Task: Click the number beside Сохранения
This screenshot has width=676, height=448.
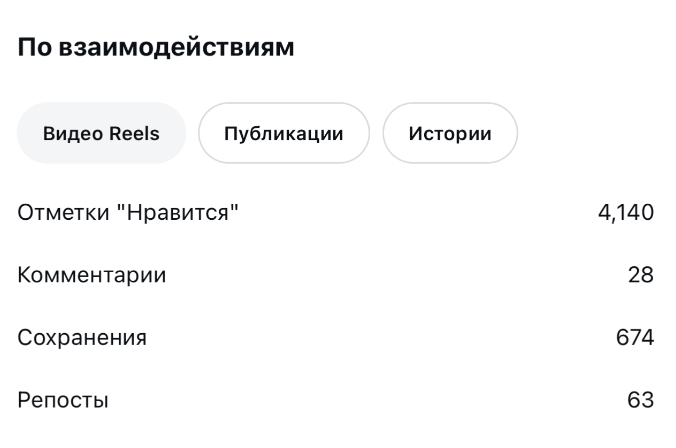Action: pos(635,338)
